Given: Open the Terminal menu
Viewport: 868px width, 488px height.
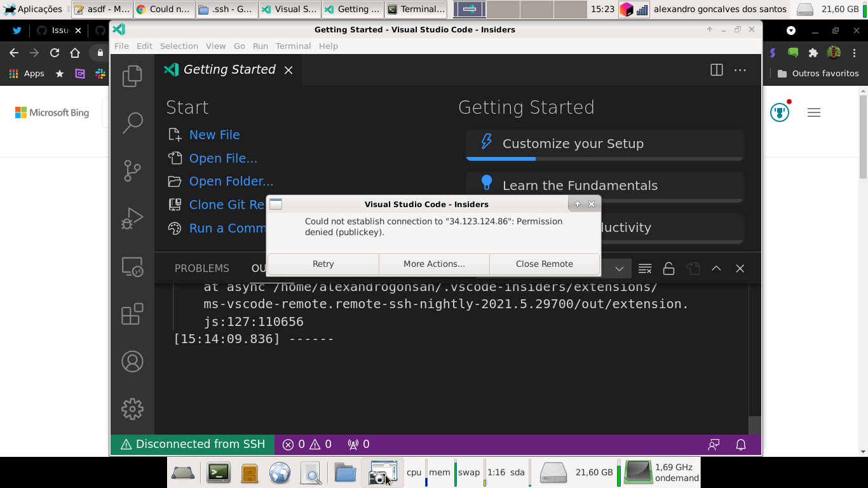Looking at the screenshot, I should click(293, 46).
